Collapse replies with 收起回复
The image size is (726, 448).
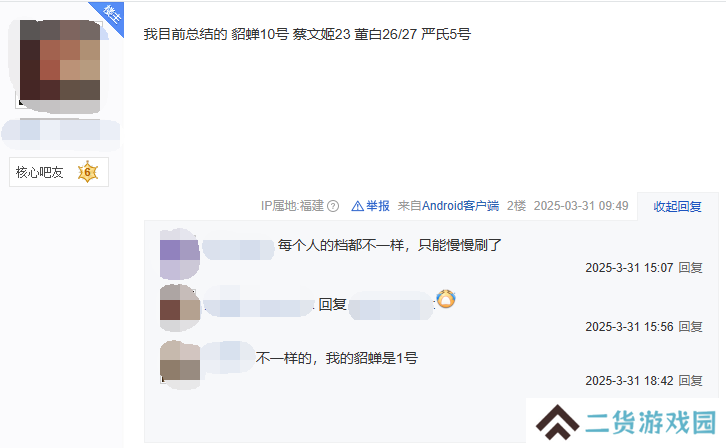677,206
